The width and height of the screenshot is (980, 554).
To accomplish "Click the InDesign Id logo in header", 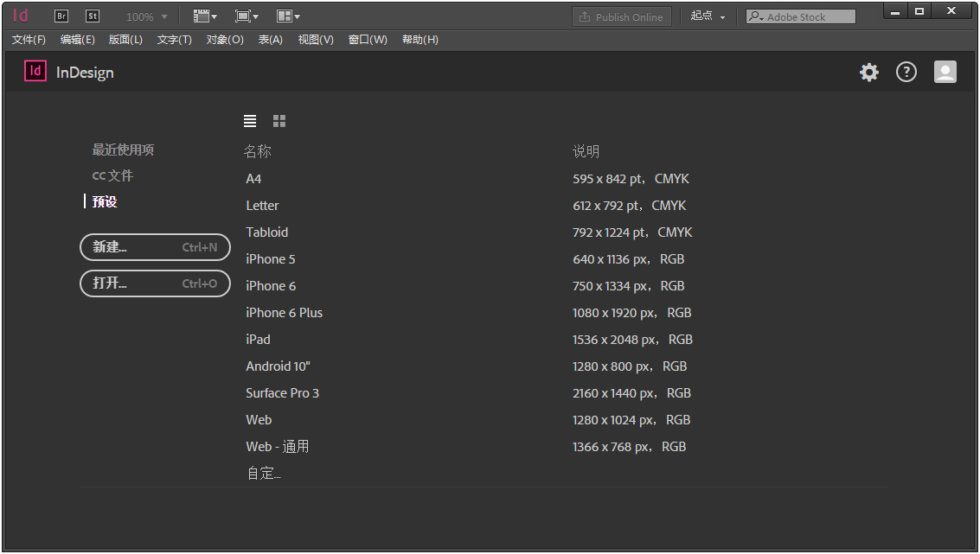I will click(35, 71).
